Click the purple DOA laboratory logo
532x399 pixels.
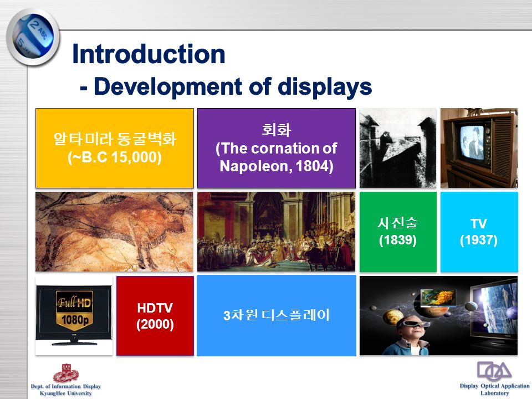click(x=494, y=371)
